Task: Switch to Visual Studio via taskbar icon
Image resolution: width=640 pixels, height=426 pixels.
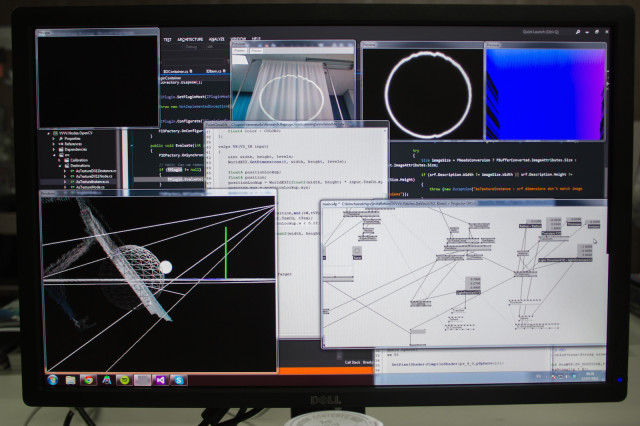Action: click(x=160, y=380)
